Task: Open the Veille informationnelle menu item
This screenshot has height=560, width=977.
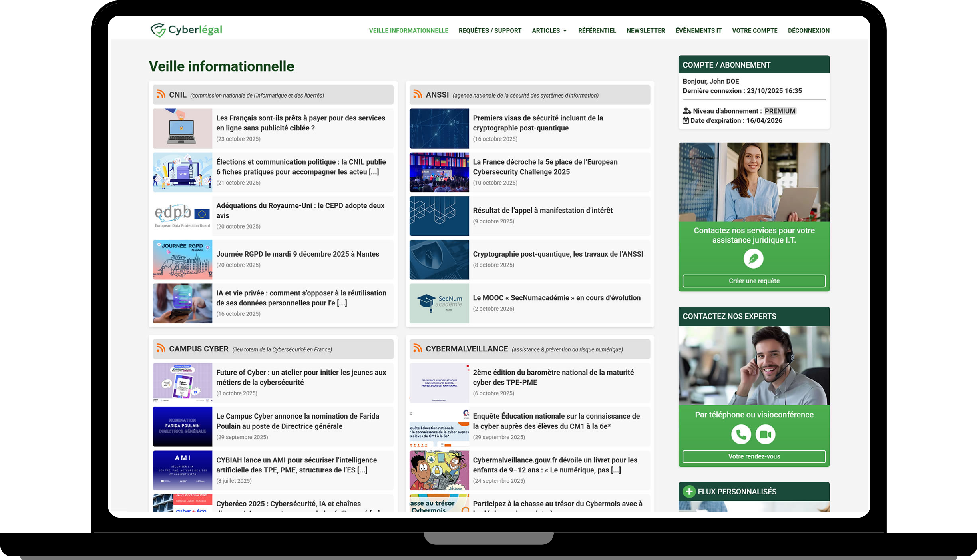Action: (x=408, y=31)
